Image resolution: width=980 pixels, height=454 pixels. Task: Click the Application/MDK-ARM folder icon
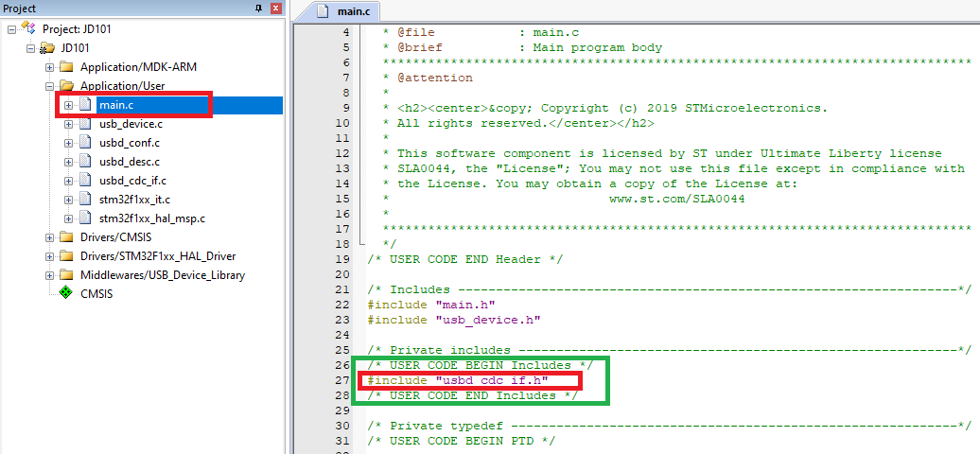coord(65,67)
